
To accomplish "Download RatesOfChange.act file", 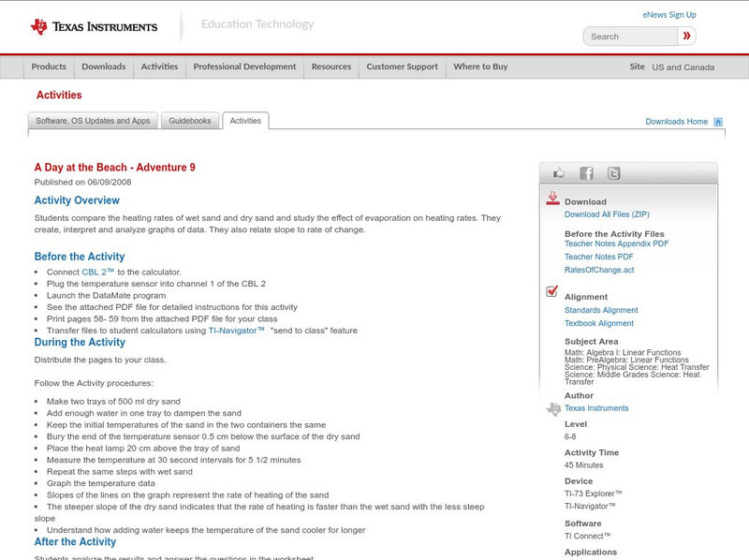I will tap(599, 270).
